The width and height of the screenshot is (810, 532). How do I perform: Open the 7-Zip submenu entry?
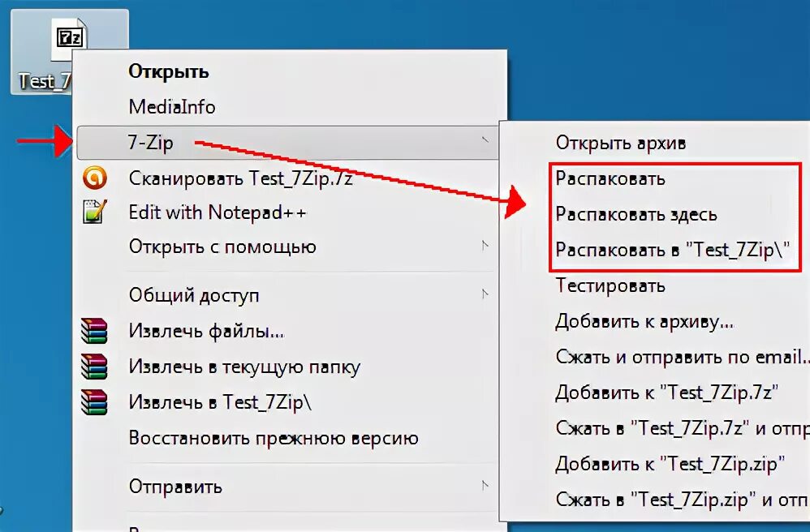(287, 143)
